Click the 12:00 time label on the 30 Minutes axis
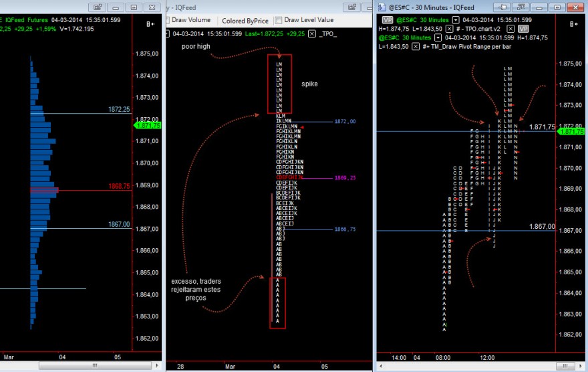This screenshot has height=372, width=588. click(487, 358)
